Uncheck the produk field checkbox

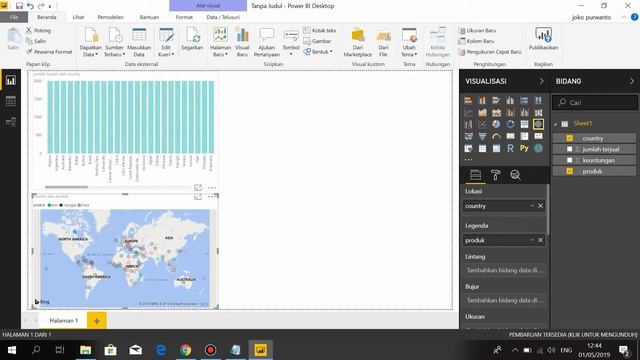569,171
